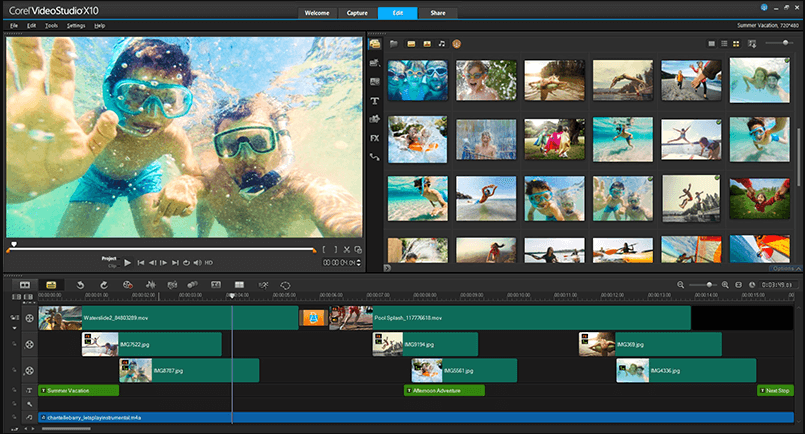Switch to the Share tab
The height and width of the screenshot is (434, 805).
click(x=438, y=13)
